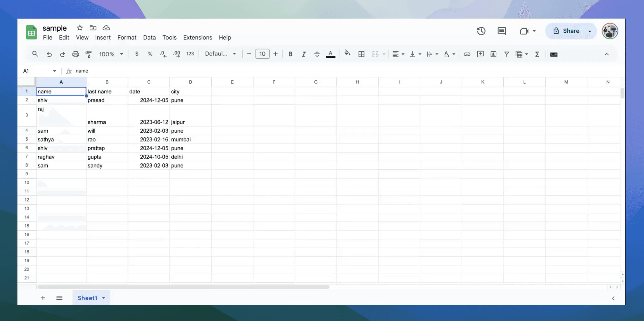Open the text color picker
The height and width of the screenshot is (321, 644).
330,54
